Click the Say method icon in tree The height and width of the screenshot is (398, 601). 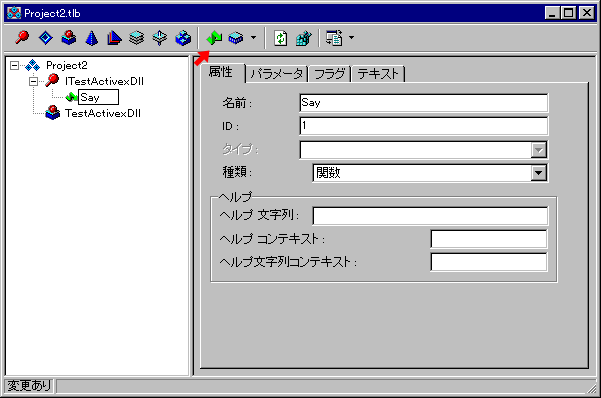(x=71, y=97)
